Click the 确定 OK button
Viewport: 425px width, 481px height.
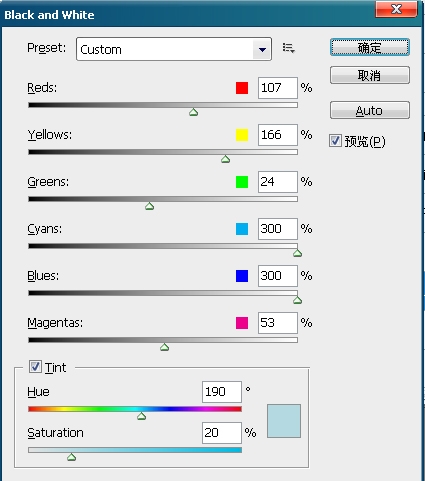click(x=370, y=47)
